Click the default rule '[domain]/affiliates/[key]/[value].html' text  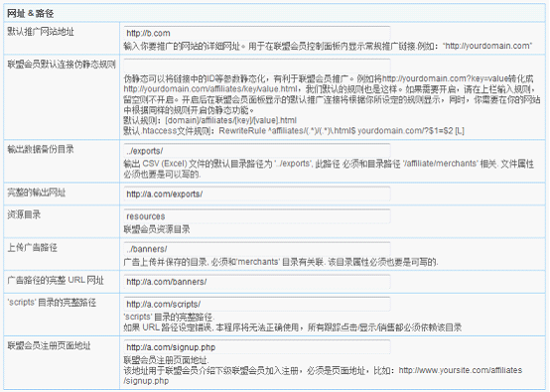click(x=230, y=121)
